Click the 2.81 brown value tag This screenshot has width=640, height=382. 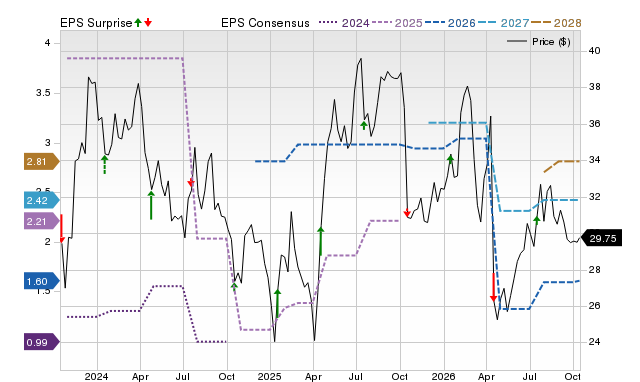[42, 162]
